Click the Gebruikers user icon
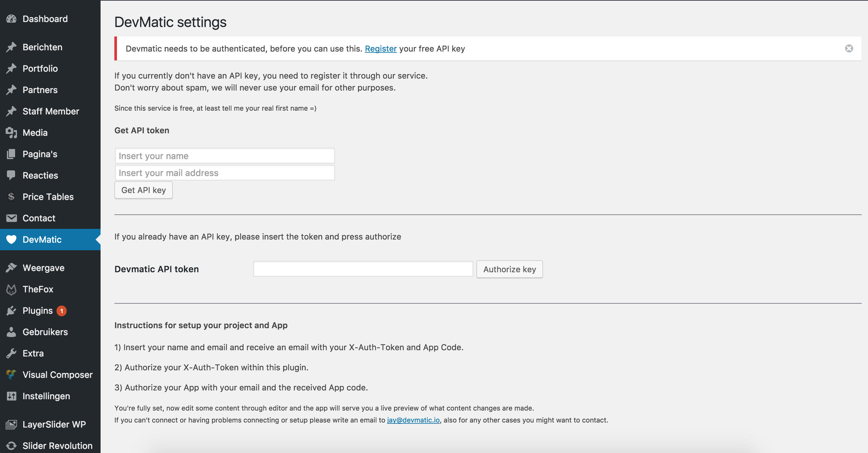Viewport: 868px width, 453px height. click(11, 332)
